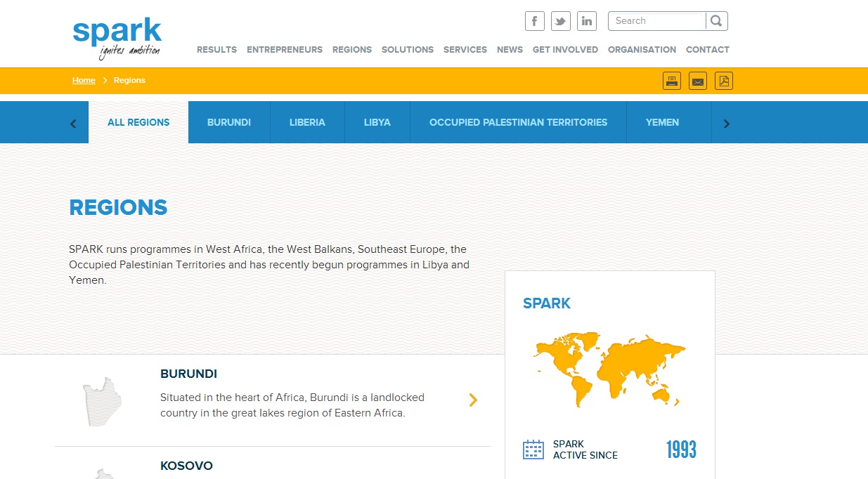Download page as PDF icon
This screenshot has width=868, height=479.
pos(724,81)
